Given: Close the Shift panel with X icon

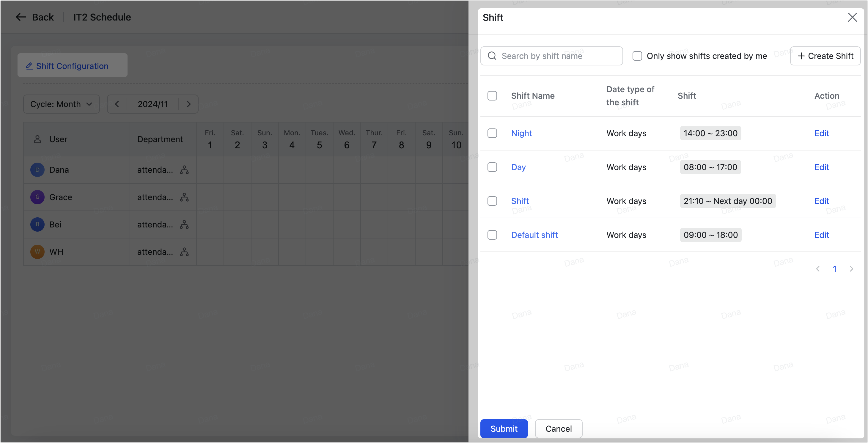Looking at the screenshot, I should (852, 17).
